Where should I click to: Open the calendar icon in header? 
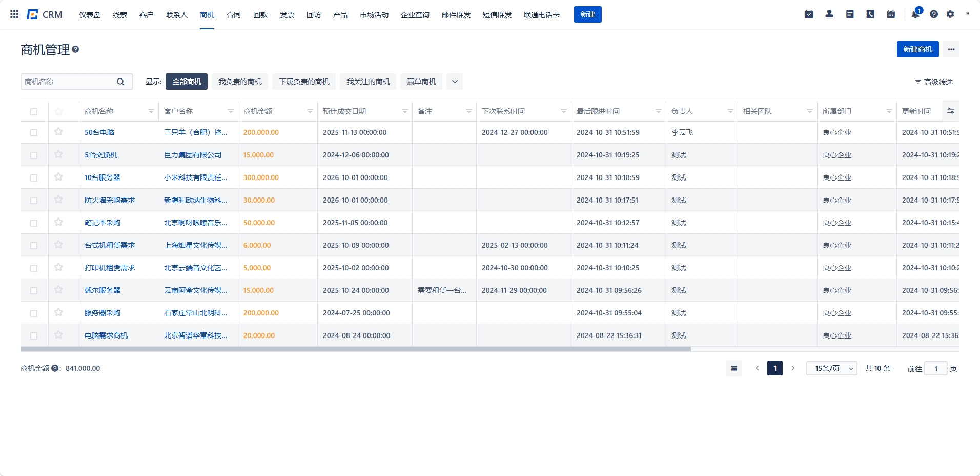coord(891,14)
